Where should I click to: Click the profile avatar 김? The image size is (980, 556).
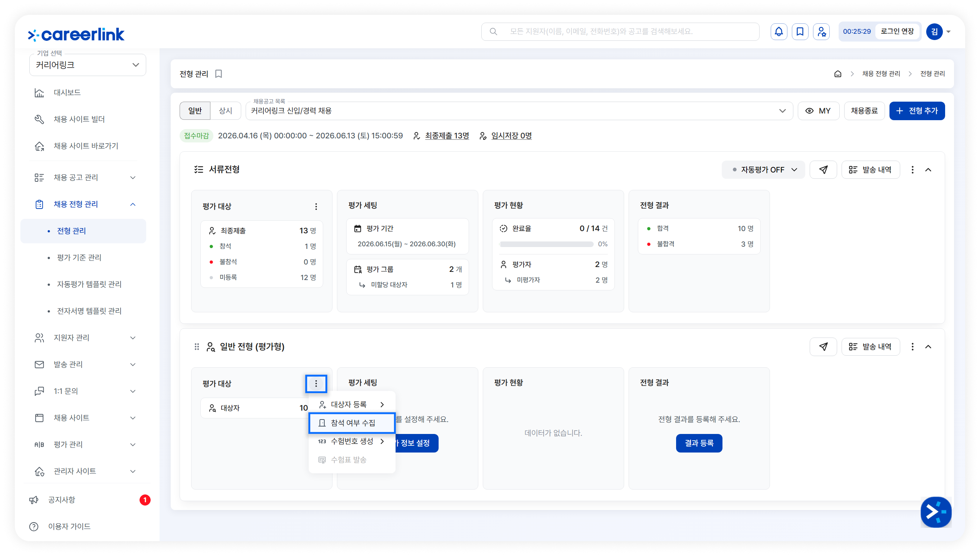pos(934,32)
